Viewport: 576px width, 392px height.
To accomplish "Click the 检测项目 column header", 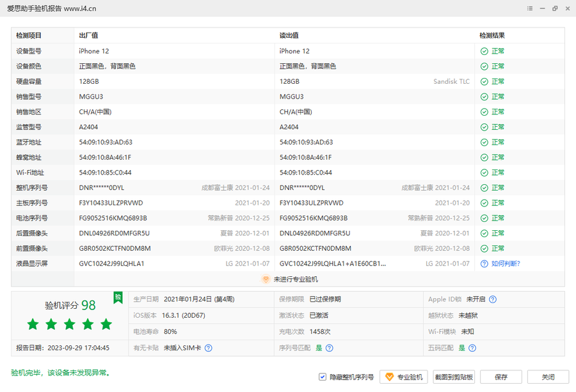I will 29,36.
